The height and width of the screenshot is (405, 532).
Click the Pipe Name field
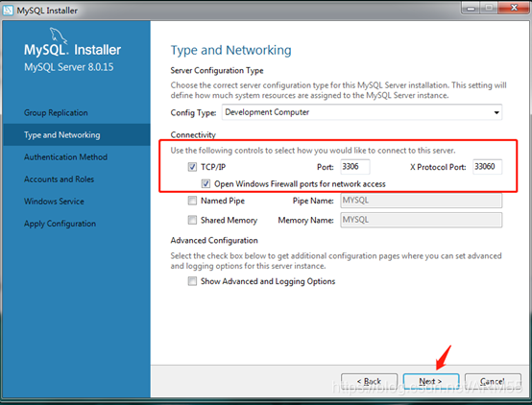(421, 201)
